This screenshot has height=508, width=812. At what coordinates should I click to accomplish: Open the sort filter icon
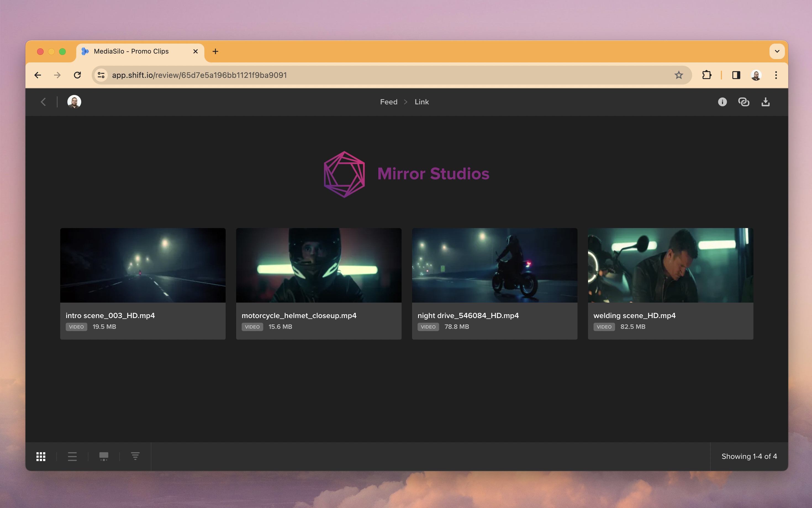tap(135, 456)
